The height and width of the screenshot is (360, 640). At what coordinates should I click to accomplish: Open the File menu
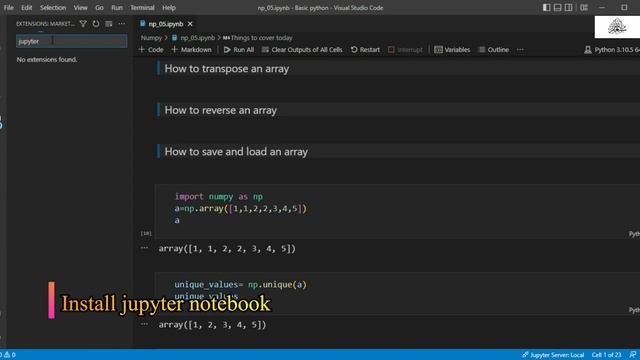point(9,8)
